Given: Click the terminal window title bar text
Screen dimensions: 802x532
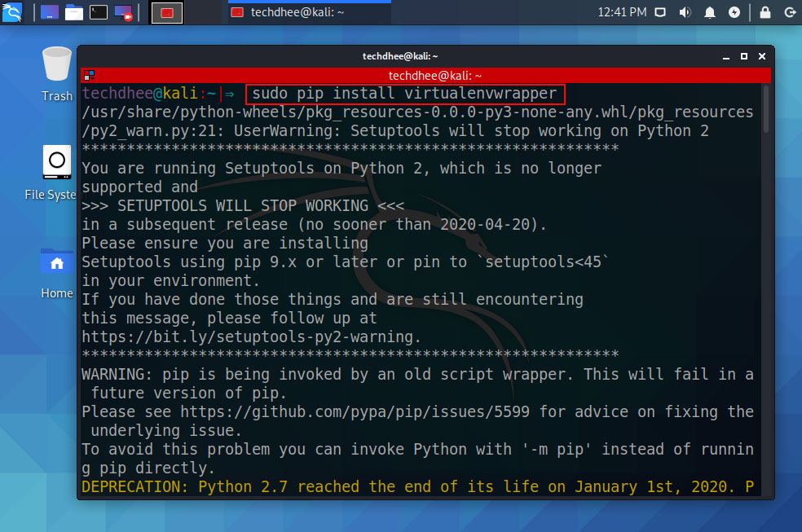Looking at the screenshot, I should click(400, 56).
